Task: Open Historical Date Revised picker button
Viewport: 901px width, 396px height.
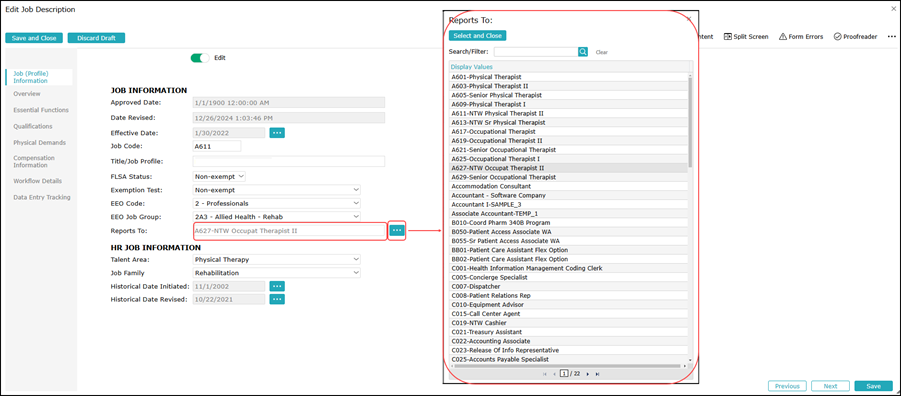Action: pos(278,299)
